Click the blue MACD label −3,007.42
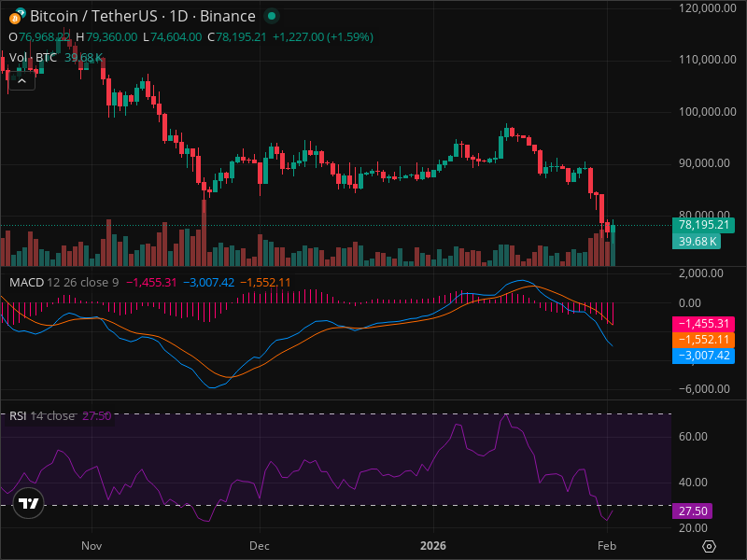The height and width of the screenshot is (560, 747). click(703, 356)
